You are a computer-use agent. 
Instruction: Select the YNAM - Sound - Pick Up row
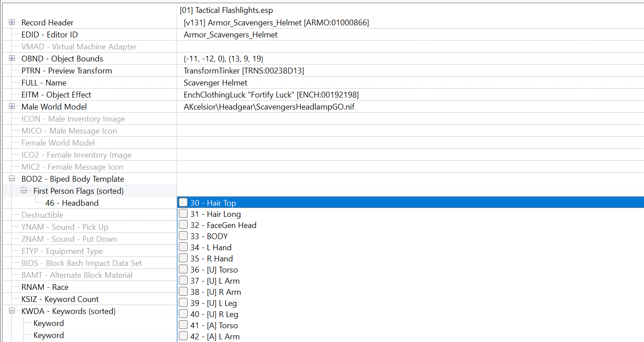point(65,227)
